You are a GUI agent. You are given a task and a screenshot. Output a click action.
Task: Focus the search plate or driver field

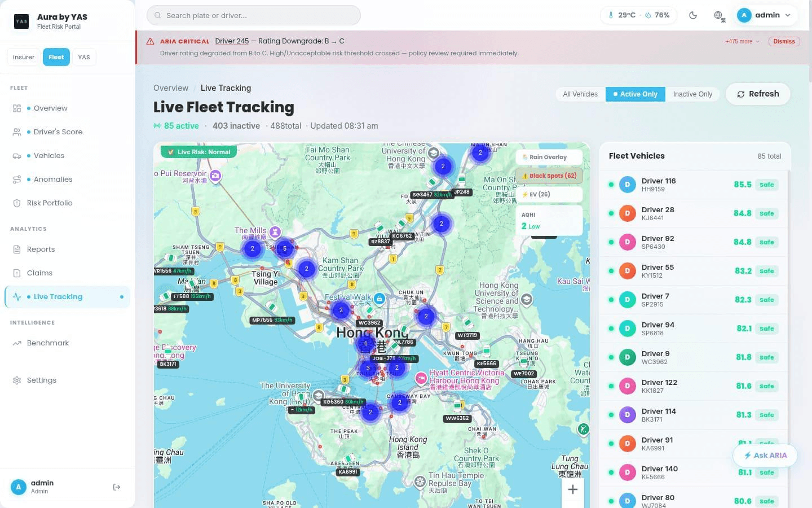[254, 15]
